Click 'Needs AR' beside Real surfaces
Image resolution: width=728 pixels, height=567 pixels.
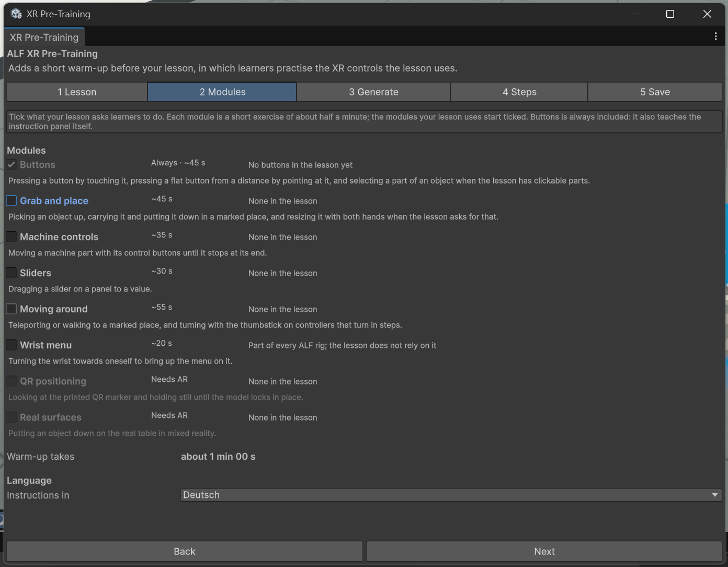tap(169, 415)
